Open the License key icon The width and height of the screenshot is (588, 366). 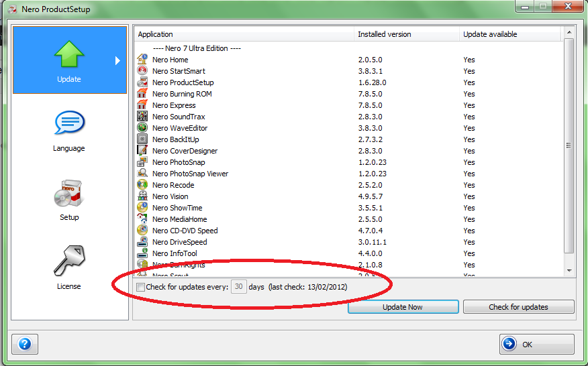(x=69, y=261)
